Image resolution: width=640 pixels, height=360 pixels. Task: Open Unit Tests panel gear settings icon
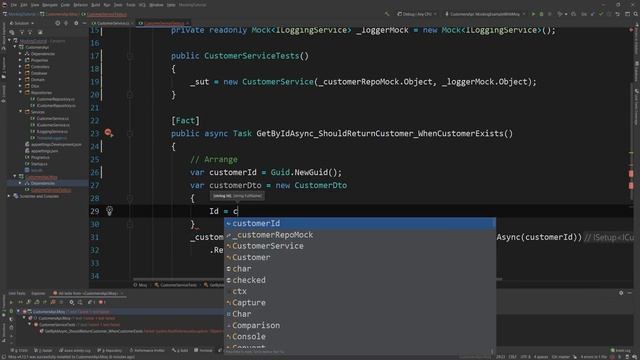pyautogui.click(x=621, y=293)
